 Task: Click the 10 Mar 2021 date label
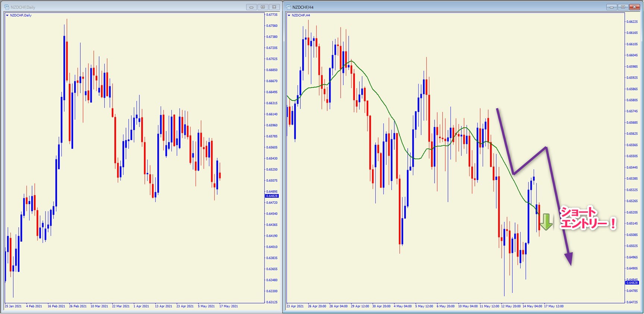click(99, 306)
